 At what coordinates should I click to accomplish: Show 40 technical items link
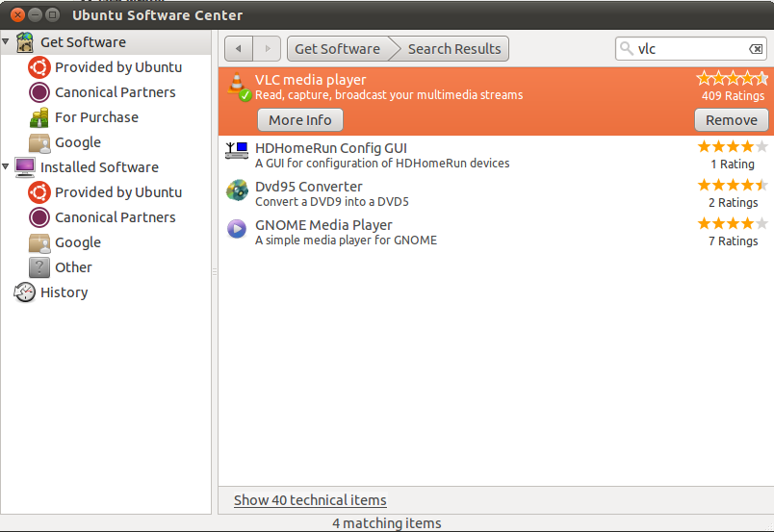coord(310,500)
